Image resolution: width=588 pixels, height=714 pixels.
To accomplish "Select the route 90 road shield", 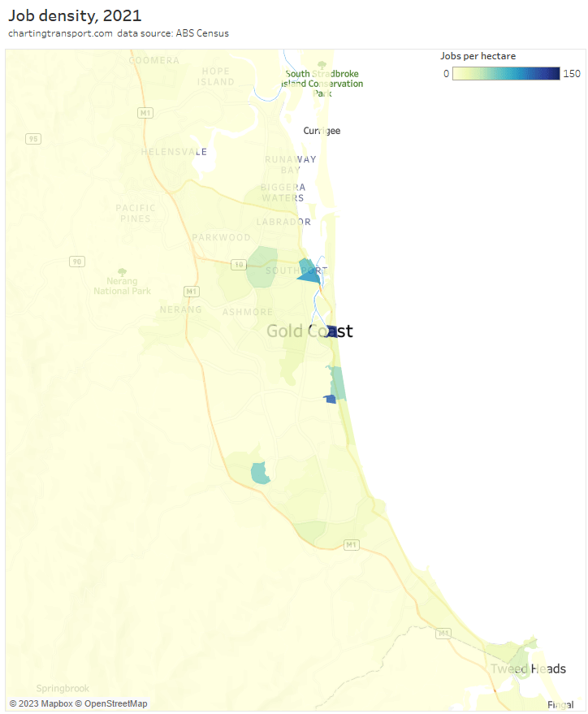I will 77,261.
